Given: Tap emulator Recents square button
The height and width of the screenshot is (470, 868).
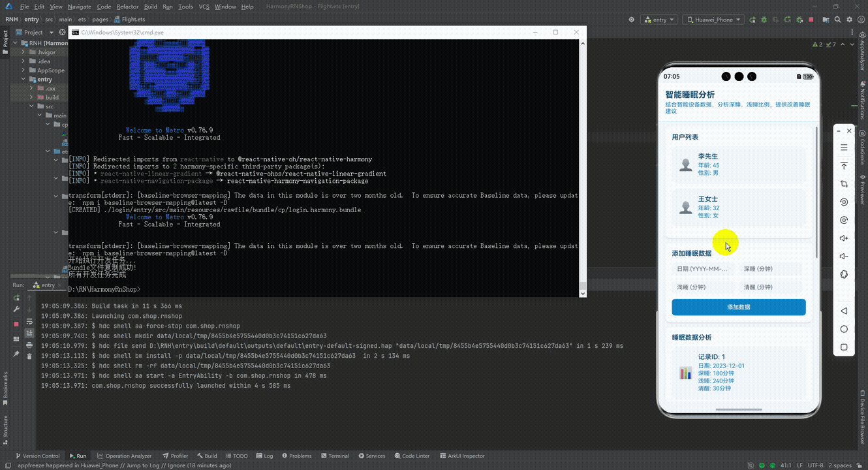Looking at the screenshot, I should tap(844, 347).
